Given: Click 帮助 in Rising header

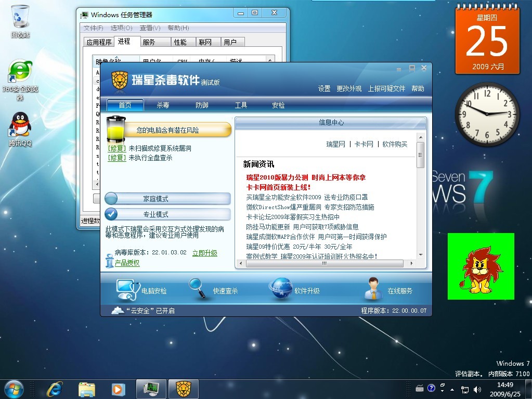Looking at the screenshot, I should [418, 88].
